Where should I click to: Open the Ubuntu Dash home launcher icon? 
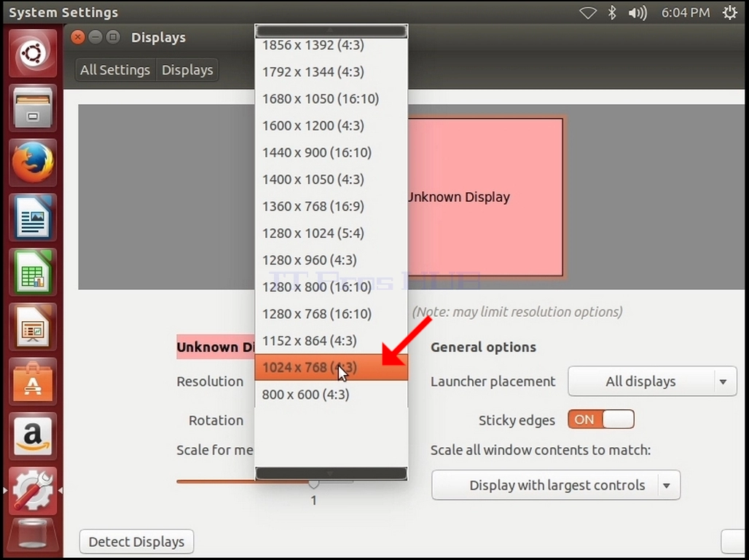click(x=33, y=52)
